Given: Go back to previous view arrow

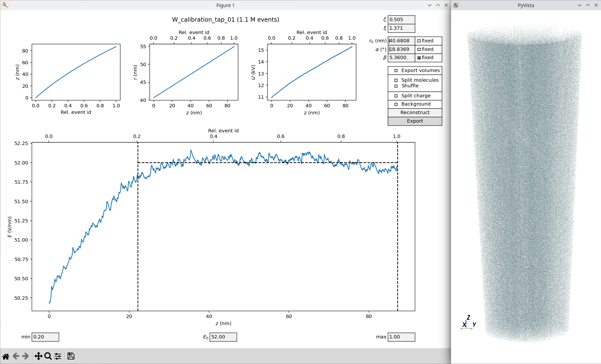Looking at the screenshot, I should click(x=16, y=356).
